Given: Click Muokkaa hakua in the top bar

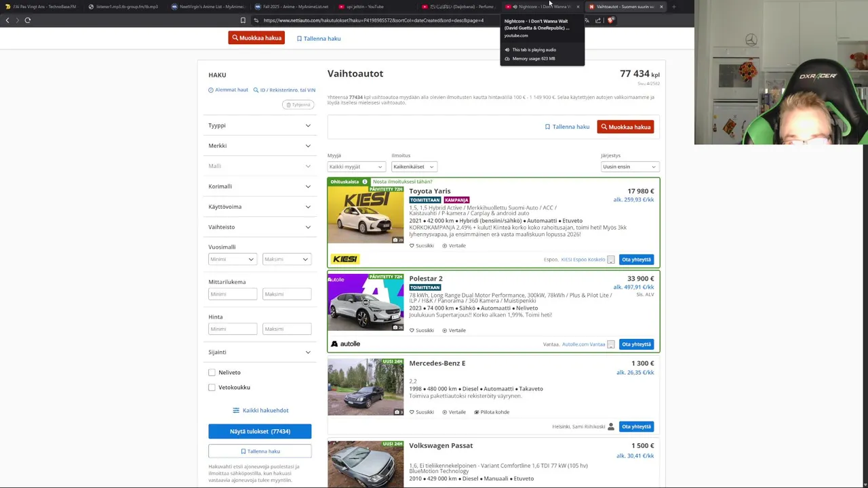Looking at the screenshot, I should (256, 38).
